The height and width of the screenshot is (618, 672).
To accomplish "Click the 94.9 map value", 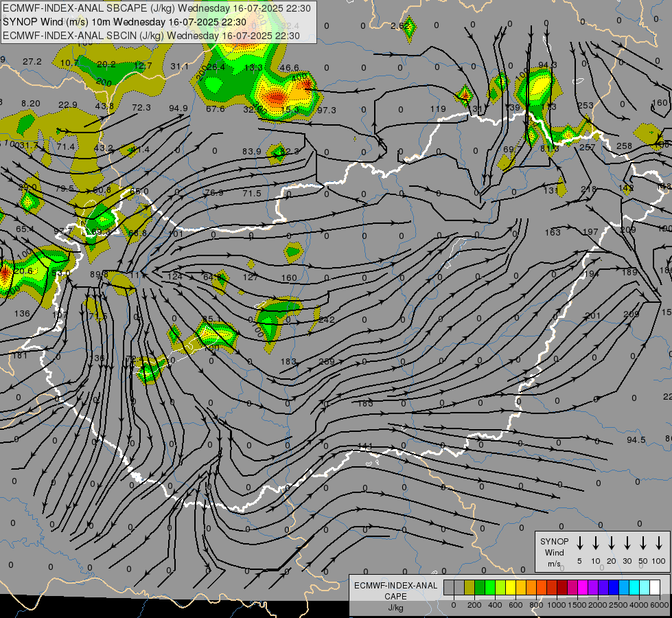I will 178,108.
